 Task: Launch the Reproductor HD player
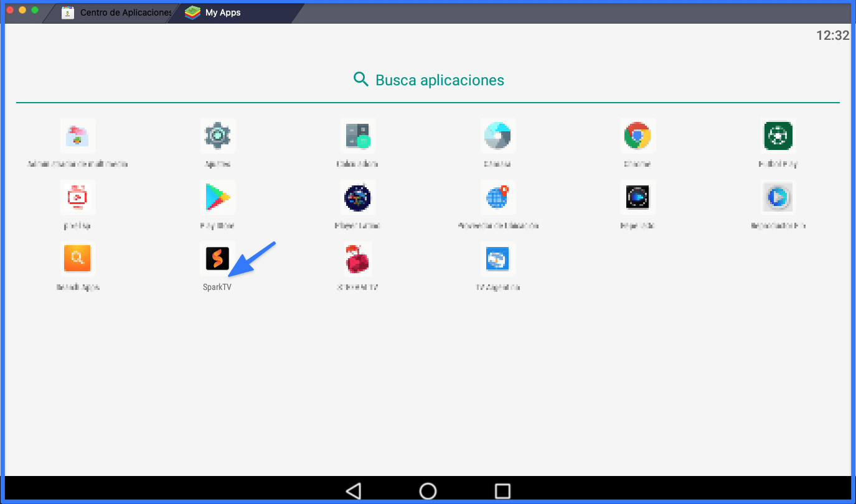tap(778, 197)
